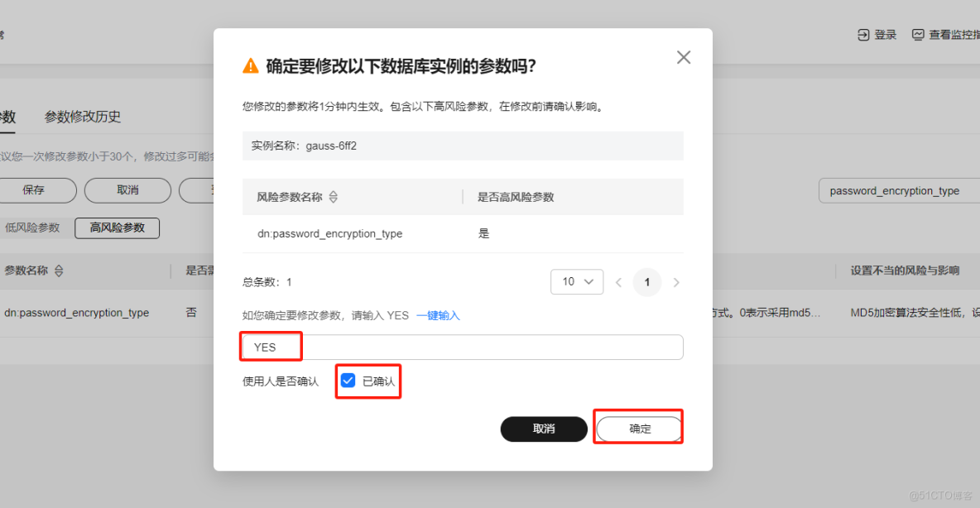Close the confirmation dialog with the X
Viewport: 980px width, 508px height.
click(683, 57)
